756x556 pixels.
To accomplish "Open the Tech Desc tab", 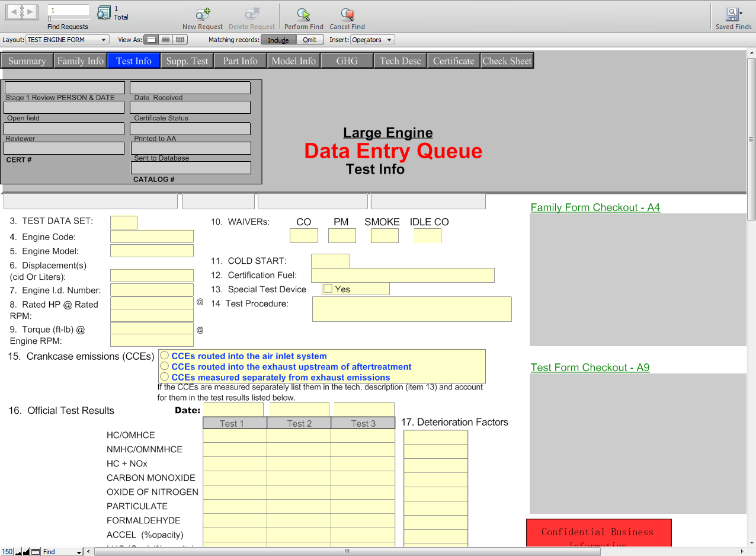I will tap(401, 60).
